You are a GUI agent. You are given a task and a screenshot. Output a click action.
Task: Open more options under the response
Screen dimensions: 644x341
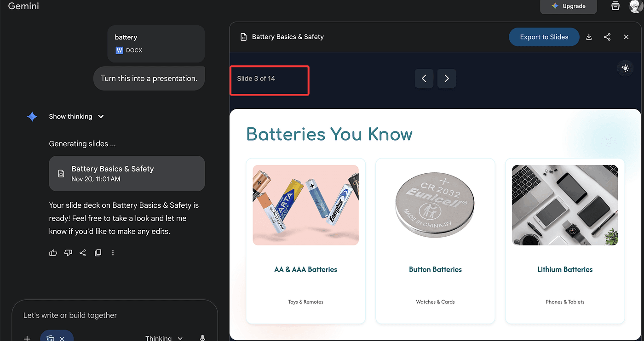click(113, 253)
